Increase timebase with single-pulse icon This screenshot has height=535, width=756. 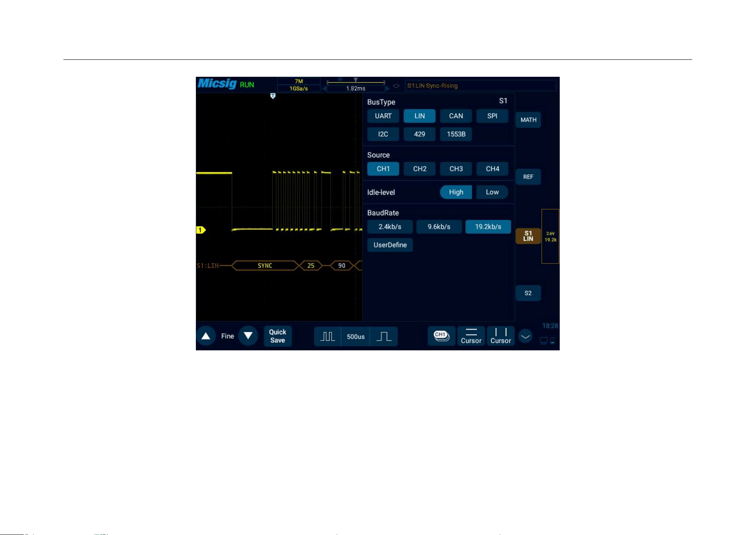(x=384, y=337)
